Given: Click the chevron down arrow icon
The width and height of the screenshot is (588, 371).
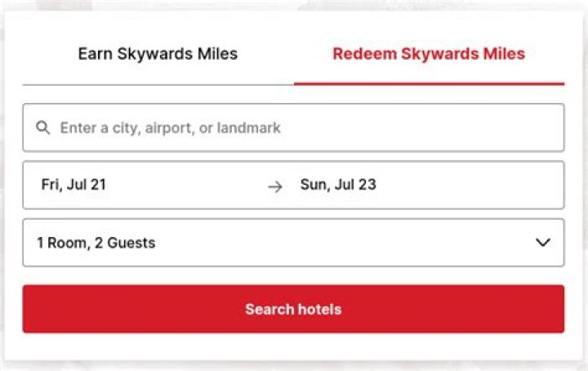Looking at the screenshot, I should pos(542,243).
